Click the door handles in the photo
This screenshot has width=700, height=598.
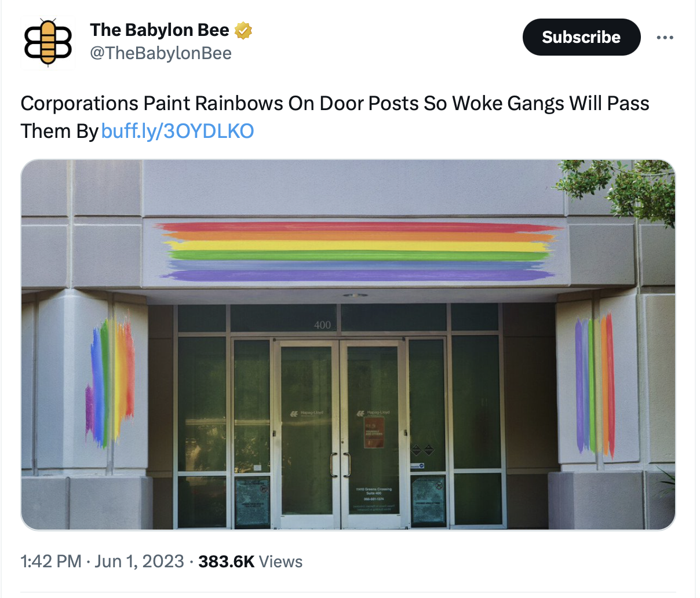pyautogui.click(x=340, y=464)
